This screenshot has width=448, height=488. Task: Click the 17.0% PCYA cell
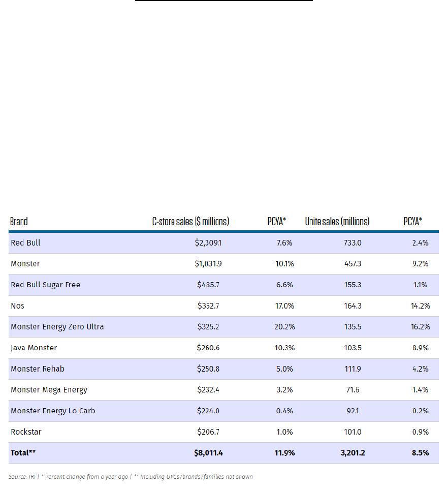coord(284,306)
